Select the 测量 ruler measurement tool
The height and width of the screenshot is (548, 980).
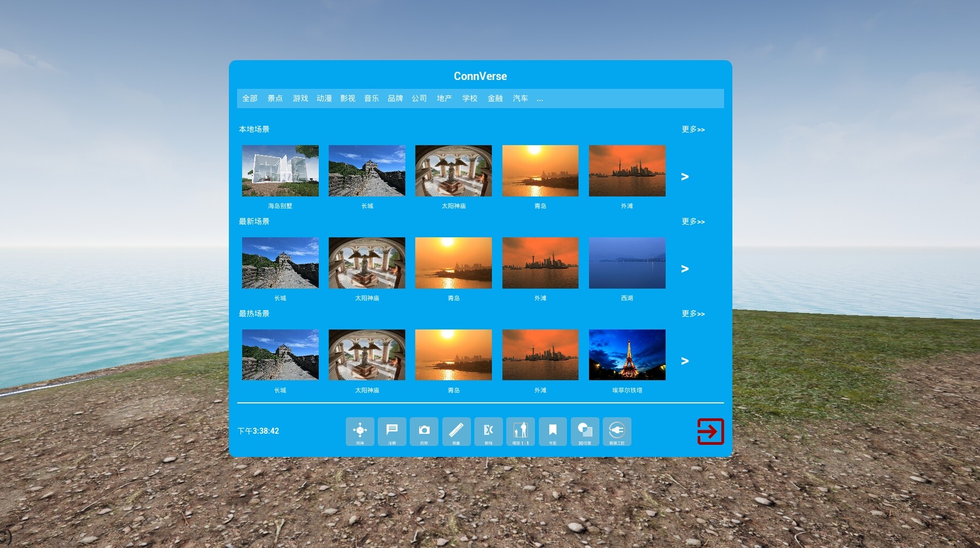(456, 432)
